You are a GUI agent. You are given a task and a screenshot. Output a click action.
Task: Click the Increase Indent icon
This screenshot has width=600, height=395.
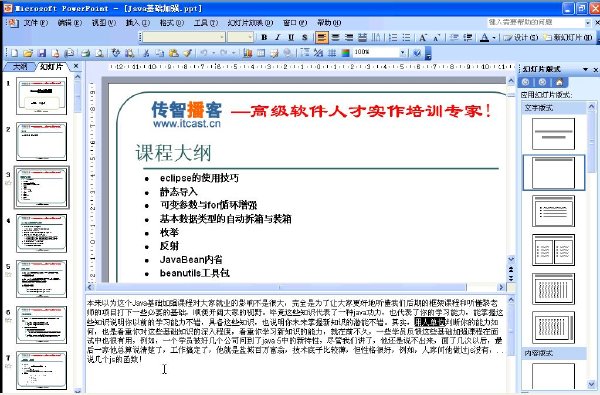(x=468, y=37)
